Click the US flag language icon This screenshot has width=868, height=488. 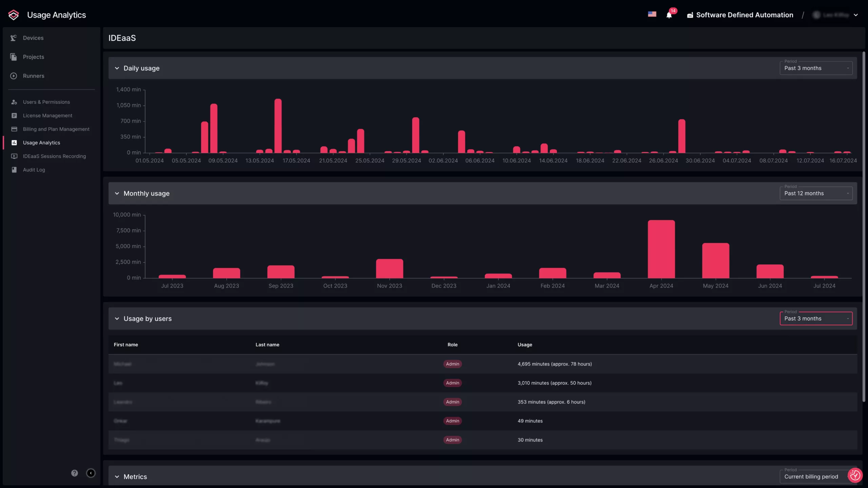pyautogui.click(x=652, y=14)
